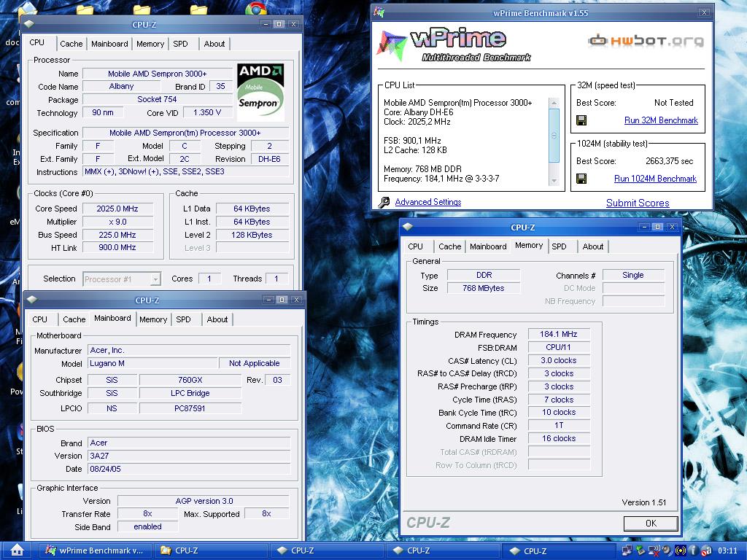This screenshot has width=747, height=560.
Task: Click the Instructions MMX 3DNow SSE value
Action: coord(186,171)
